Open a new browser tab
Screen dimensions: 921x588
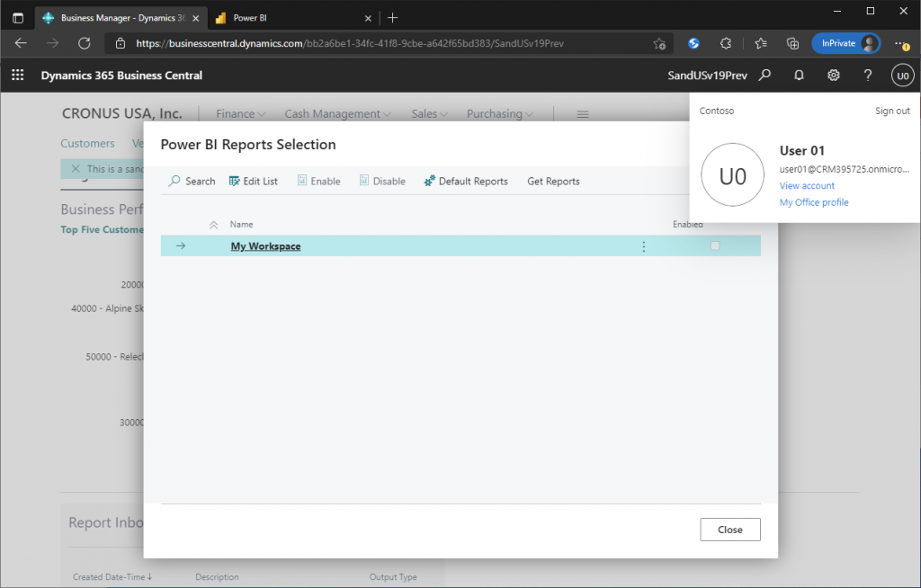pyautogui.click(x=393, y=18)
